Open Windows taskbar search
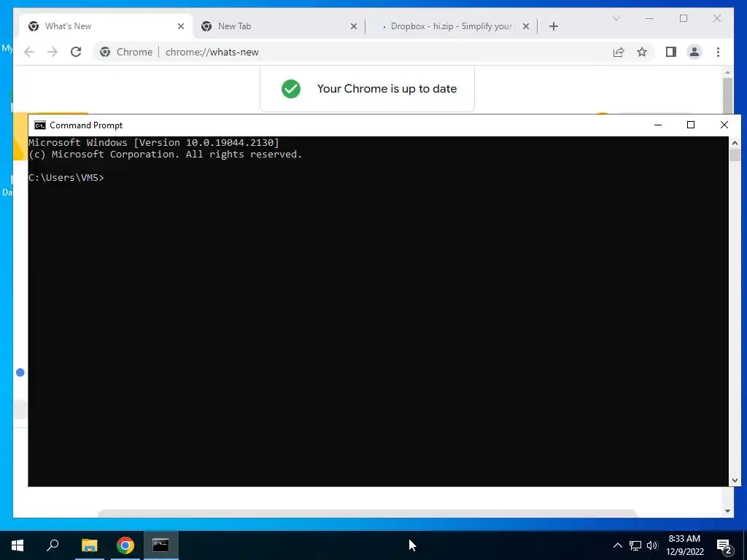Image resolution: width=747 pixels, height=560 pixels. [53, 545]
